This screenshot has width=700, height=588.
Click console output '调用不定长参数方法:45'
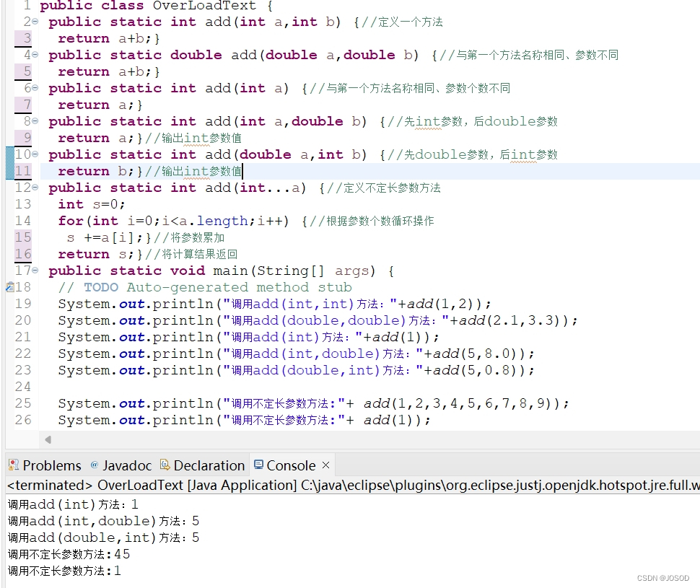click(69, 554)
